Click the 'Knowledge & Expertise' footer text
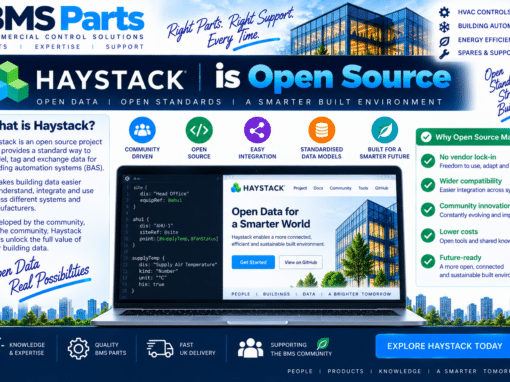 point(27,349)
